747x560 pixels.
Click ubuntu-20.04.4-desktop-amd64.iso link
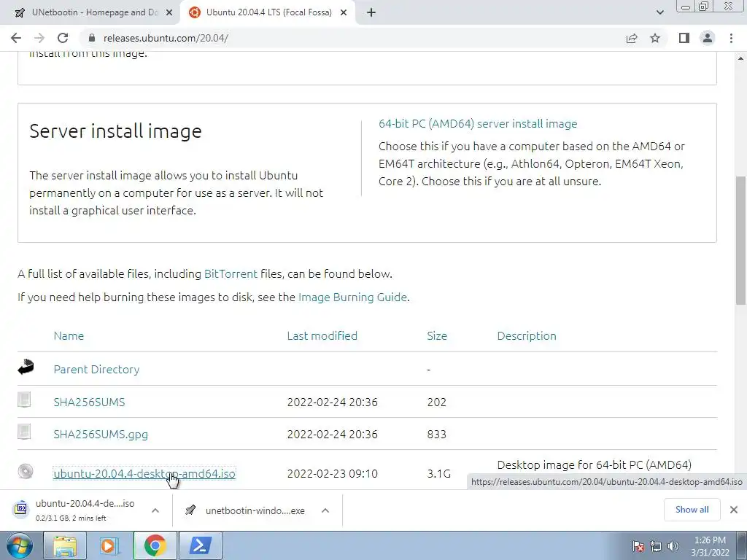coord(144,474)
